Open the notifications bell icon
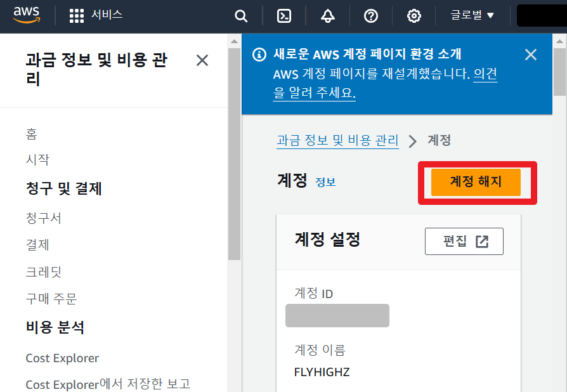Screen dimensions: 567x392 (328, 16)
